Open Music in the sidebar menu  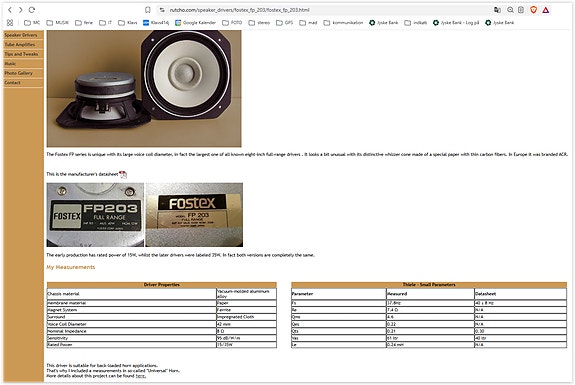click(23, 63)
